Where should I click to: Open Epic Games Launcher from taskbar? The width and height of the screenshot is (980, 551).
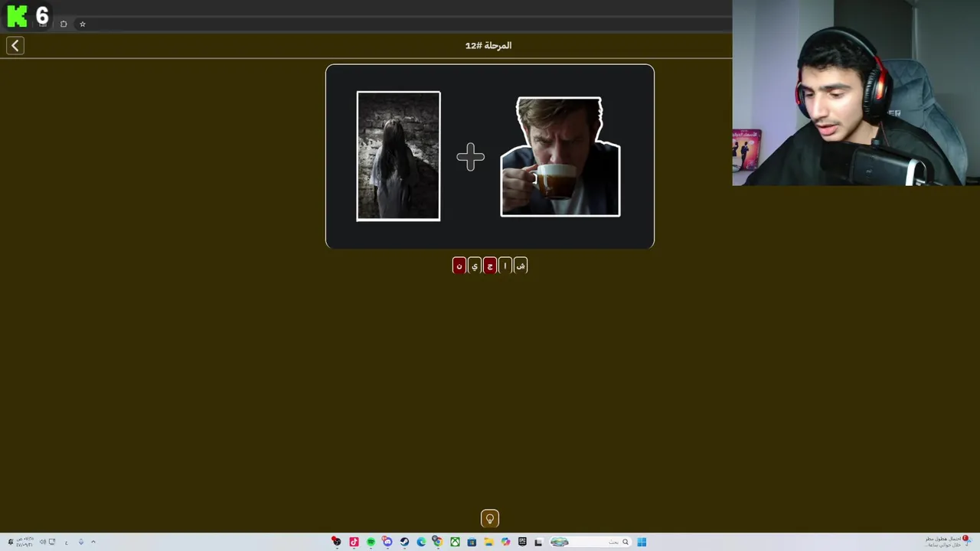522,542
